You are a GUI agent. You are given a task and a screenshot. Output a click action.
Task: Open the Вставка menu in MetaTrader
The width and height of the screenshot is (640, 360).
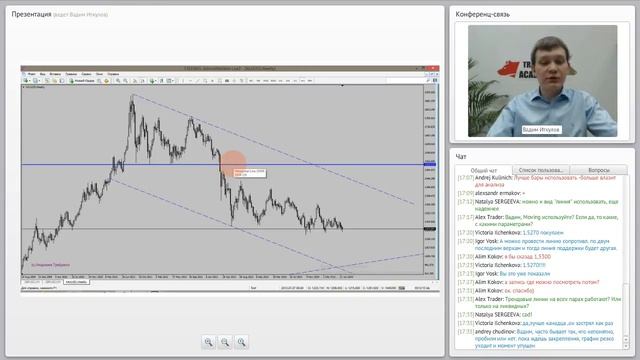click(x=55, y=74)
